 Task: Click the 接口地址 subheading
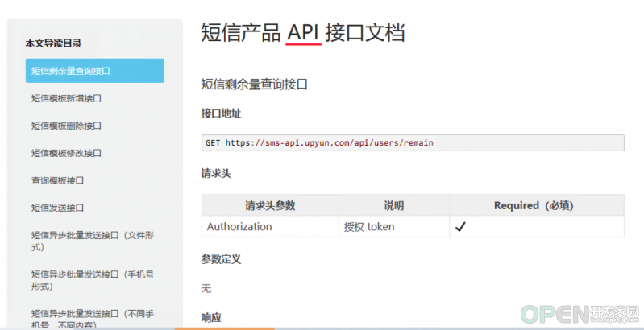(221, 114)
